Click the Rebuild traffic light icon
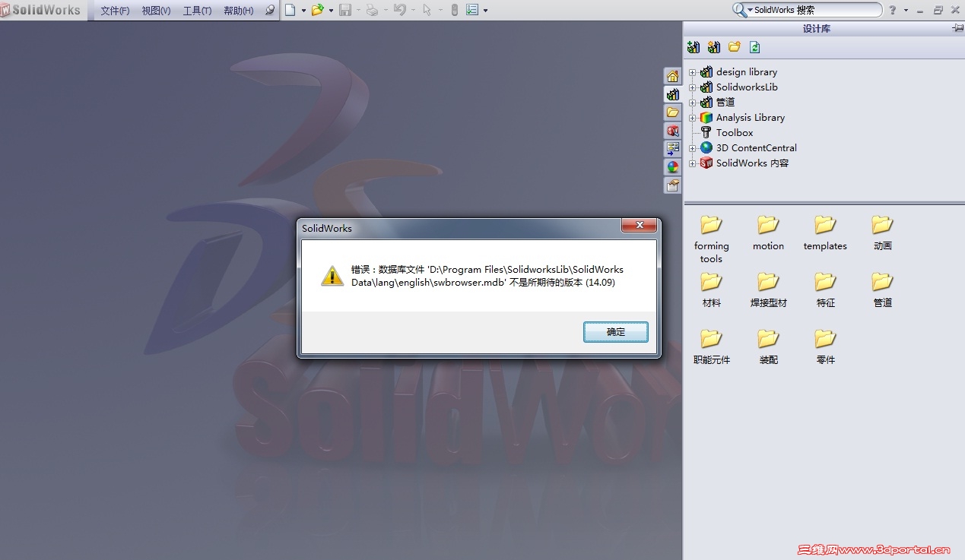 click(454, 10)
